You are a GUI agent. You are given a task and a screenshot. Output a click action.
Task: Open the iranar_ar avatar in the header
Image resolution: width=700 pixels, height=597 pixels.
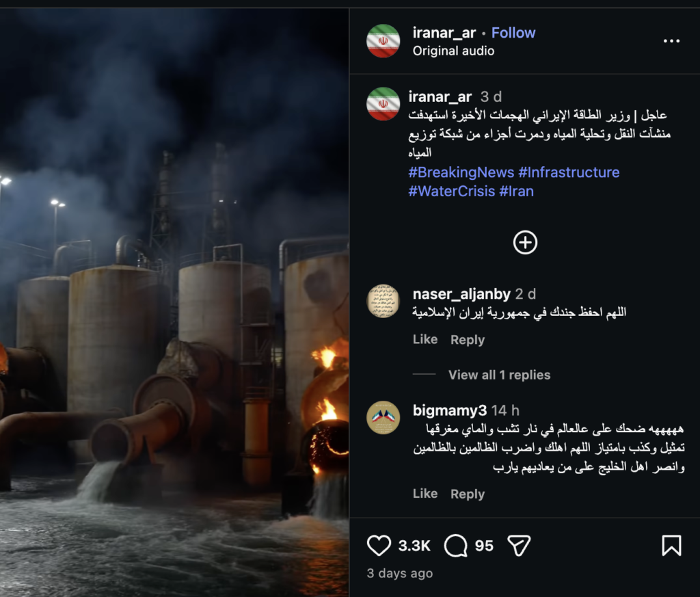[383, 41]
